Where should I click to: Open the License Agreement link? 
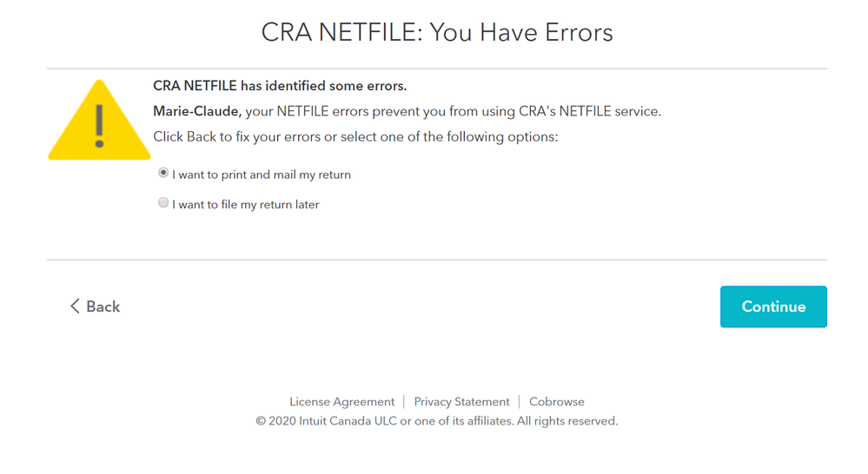point(342,402)
